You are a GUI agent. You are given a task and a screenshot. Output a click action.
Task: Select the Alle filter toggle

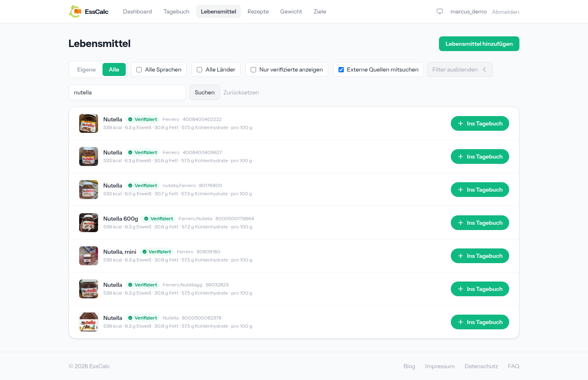click(114, 69)
